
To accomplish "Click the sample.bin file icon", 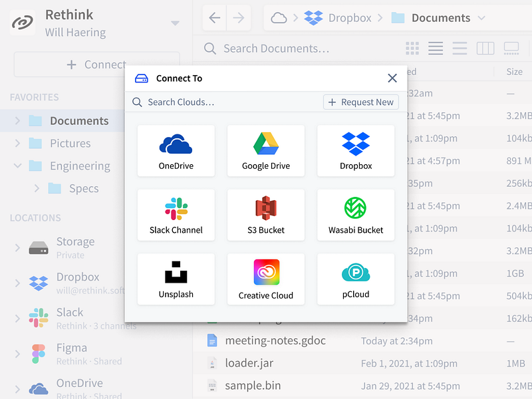I will (212, 386).
